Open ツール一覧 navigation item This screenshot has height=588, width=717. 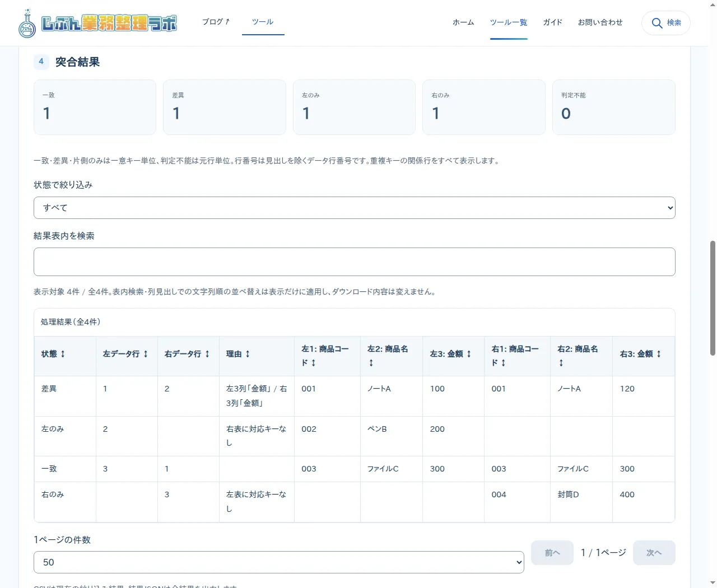(x=509, y=22)
